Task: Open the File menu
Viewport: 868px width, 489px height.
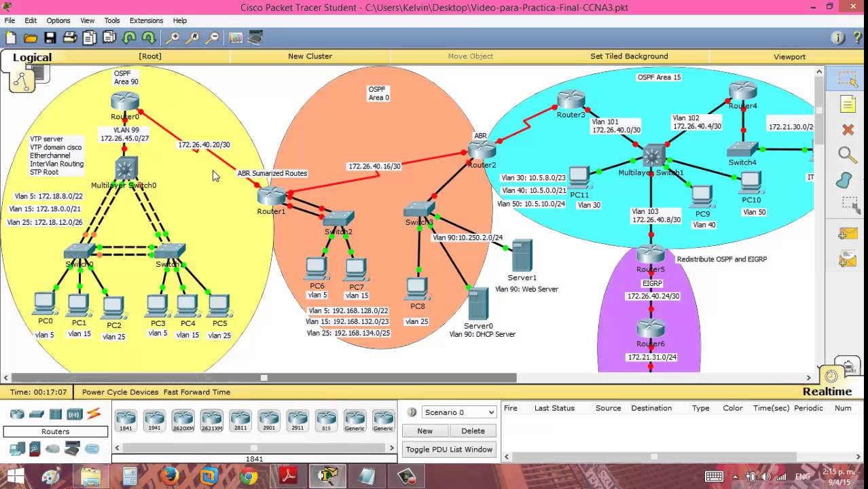Action: 10,20
